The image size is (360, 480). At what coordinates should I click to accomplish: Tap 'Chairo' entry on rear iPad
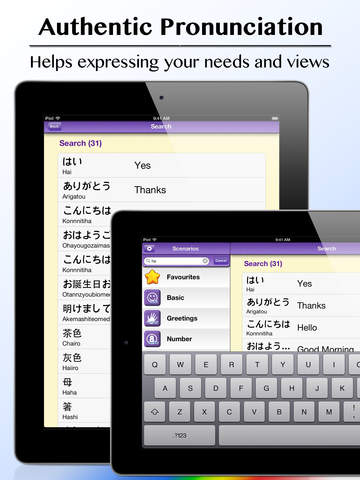click(85, 337)
